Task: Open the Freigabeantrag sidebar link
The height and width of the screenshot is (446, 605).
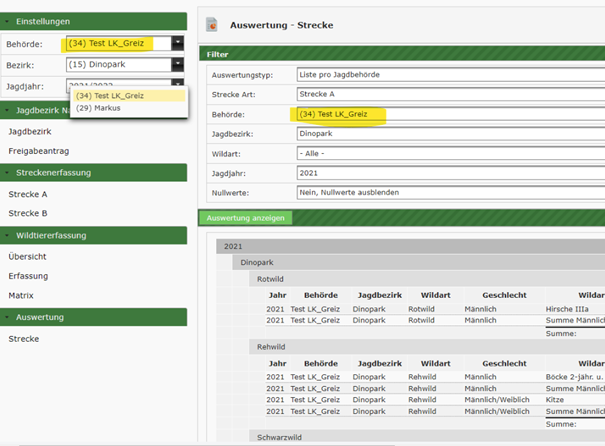Action: 38,152
